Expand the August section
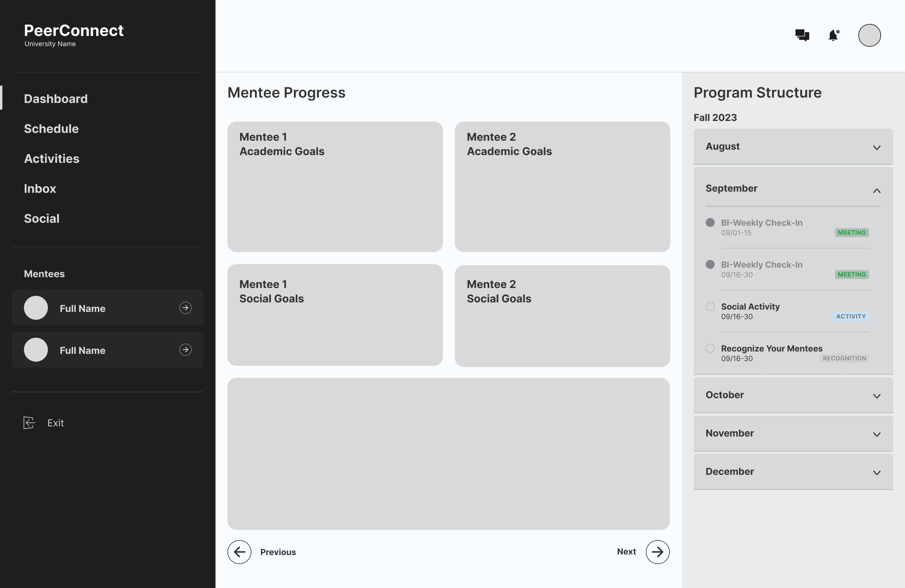This screenshot has height=588, width=905. click(x=877, y=148)
